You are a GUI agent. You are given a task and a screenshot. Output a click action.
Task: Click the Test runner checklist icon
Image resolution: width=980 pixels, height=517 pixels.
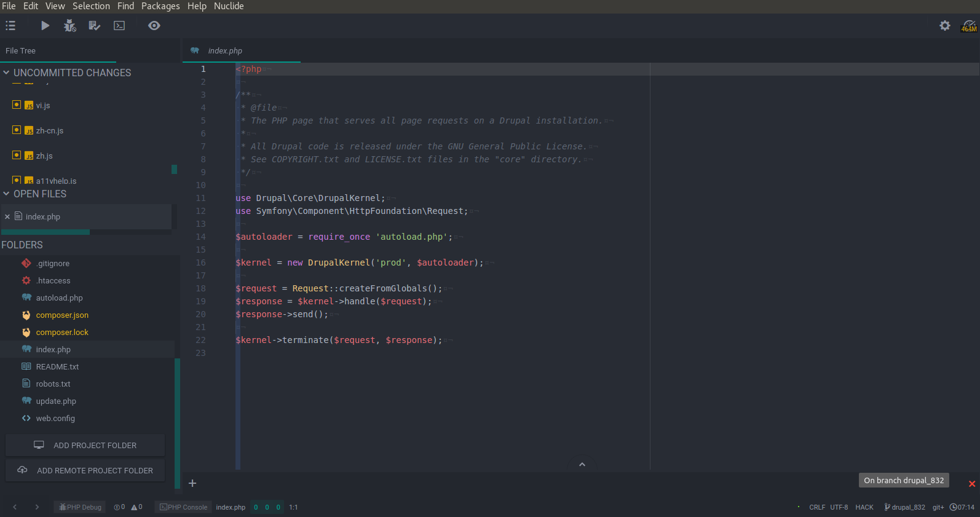[94, 26]
